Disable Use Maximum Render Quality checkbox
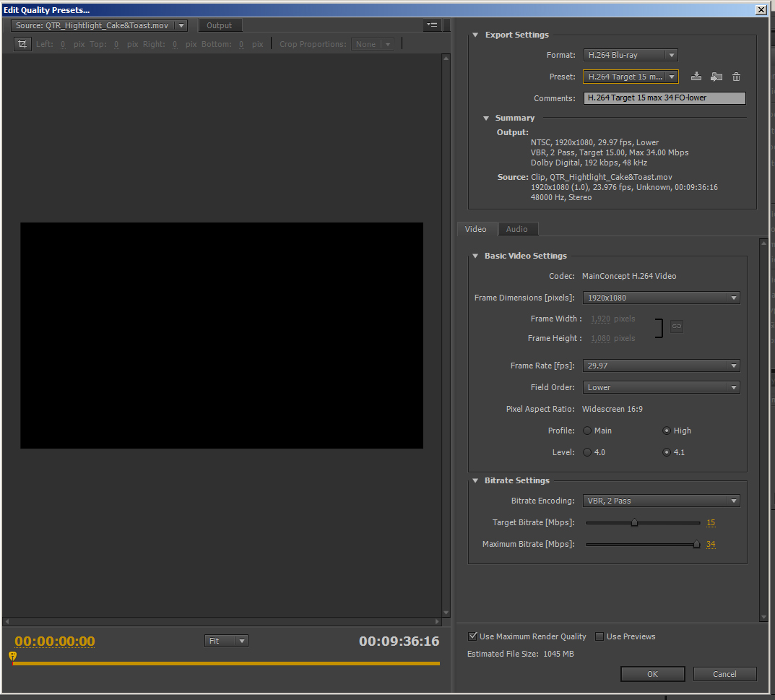Viewport: 775px width, 700px height. coord(473,636)
